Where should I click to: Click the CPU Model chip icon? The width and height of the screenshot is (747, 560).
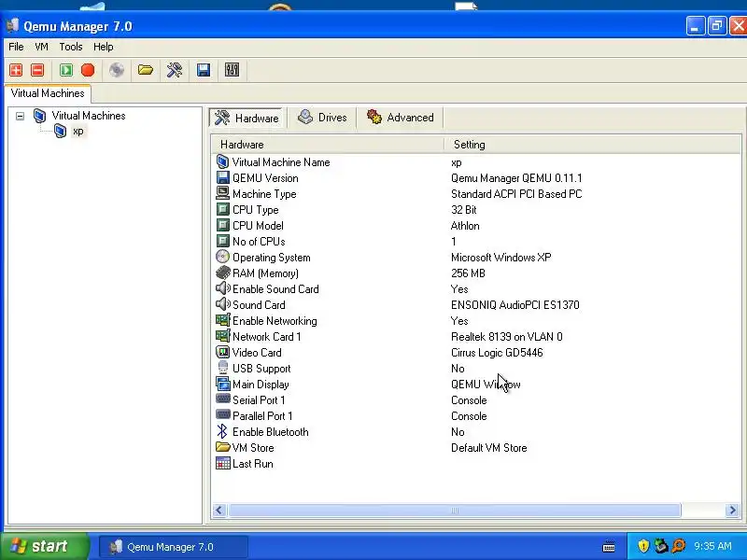pyautogui.click(x=222, y=225)
